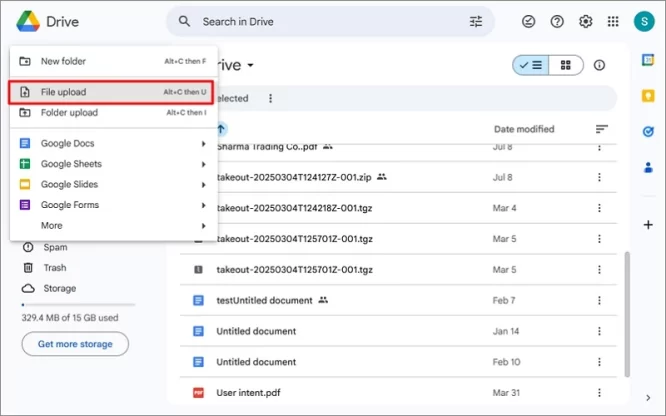Open more actions dots beside selected count
The image size is (666, 416).
point(271,99)
